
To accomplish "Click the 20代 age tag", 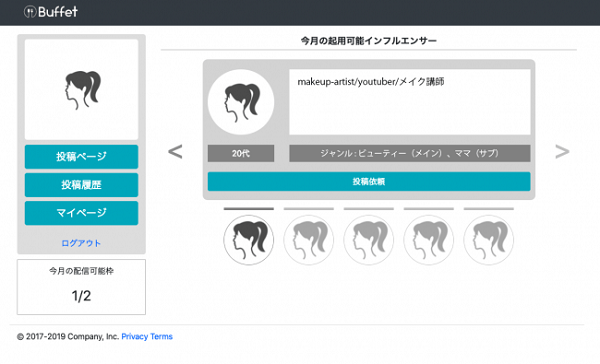I will (241, 153).
